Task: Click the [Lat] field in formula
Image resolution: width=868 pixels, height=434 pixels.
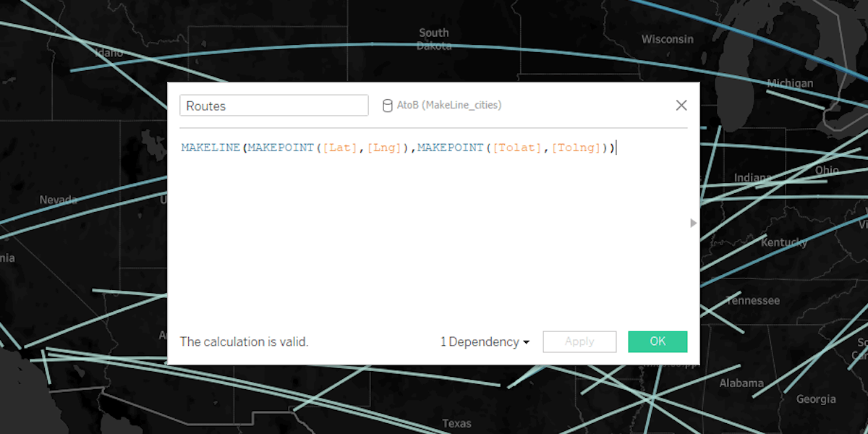Action: pyautogui.click(x=341, y=148)
